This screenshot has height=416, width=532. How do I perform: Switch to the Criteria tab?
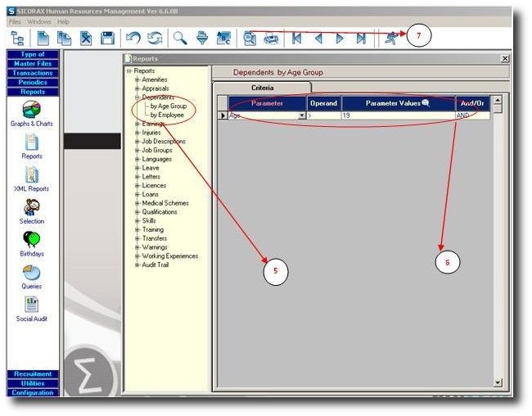point(262,87)
